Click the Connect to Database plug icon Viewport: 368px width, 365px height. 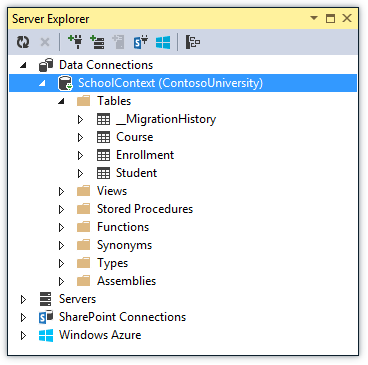point(75,42)
